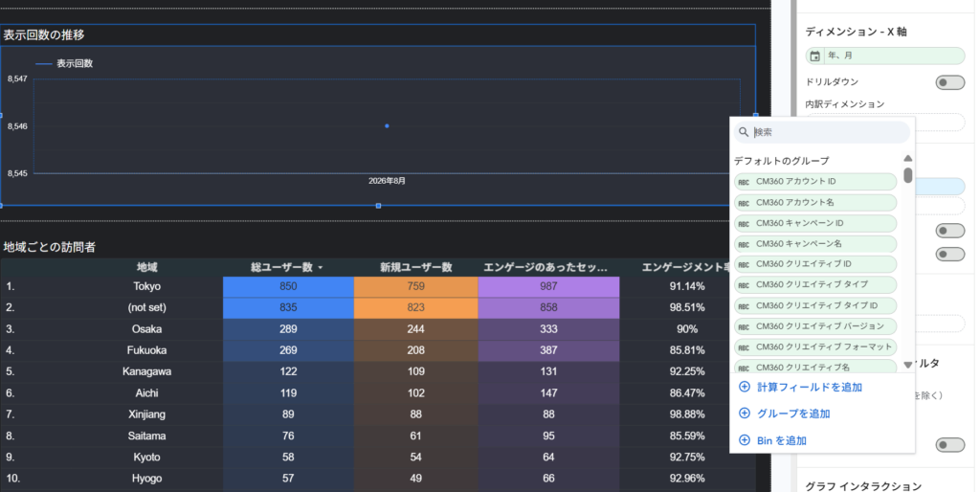The width and height of the screenshot is (980, 492).
Task: Click the 表示回数 legend entry
Action: point(64,63)
